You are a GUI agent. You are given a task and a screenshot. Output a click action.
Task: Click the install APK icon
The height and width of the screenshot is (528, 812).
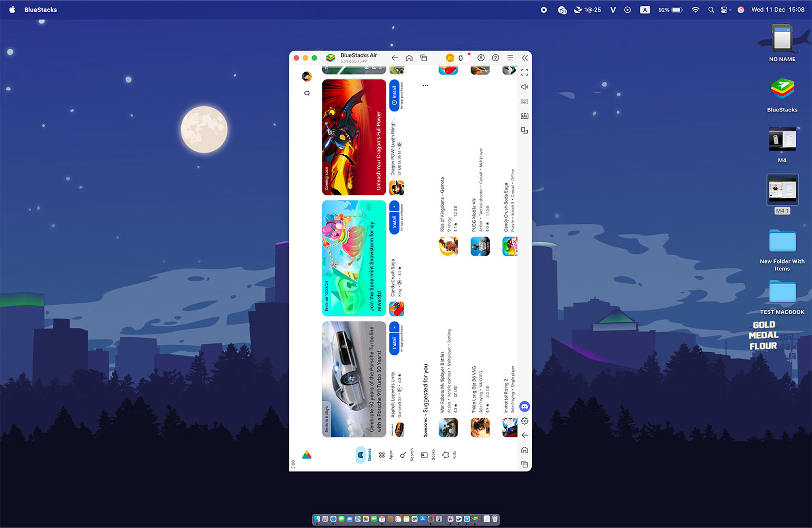[524, 116]
